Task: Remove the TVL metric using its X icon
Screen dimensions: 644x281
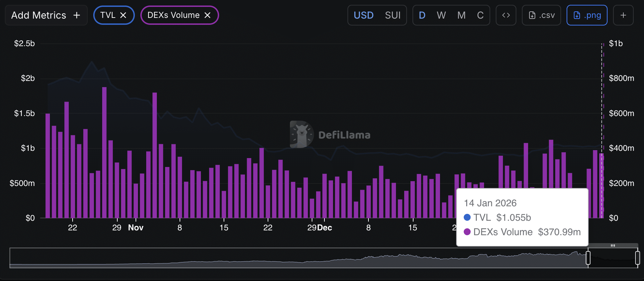Action: [123, 15]
